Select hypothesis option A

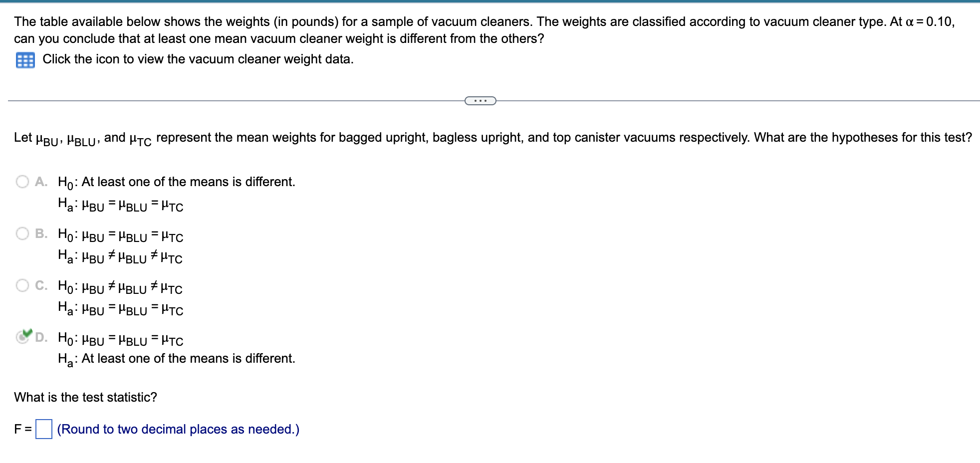[22, 181]
